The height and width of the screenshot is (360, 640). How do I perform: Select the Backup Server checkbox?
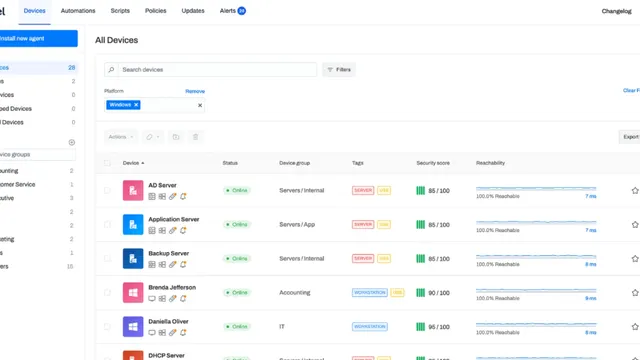coord(107,258)
